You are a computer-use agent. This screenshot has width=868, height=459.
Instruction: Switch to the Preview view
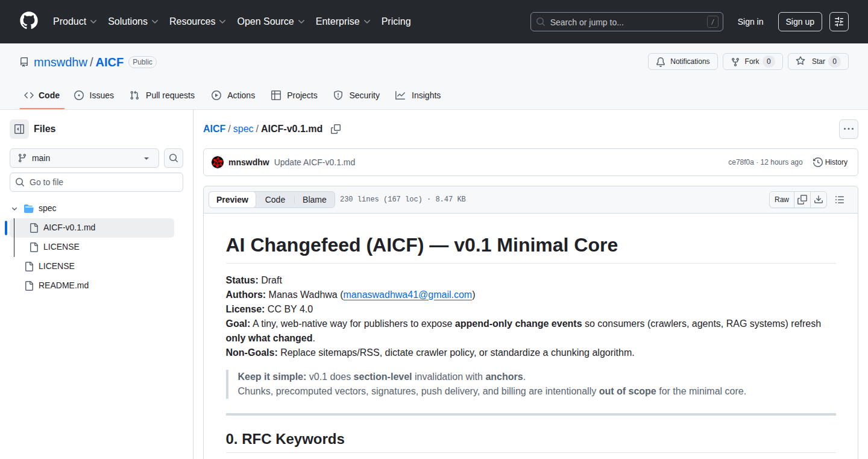(232, 200)
